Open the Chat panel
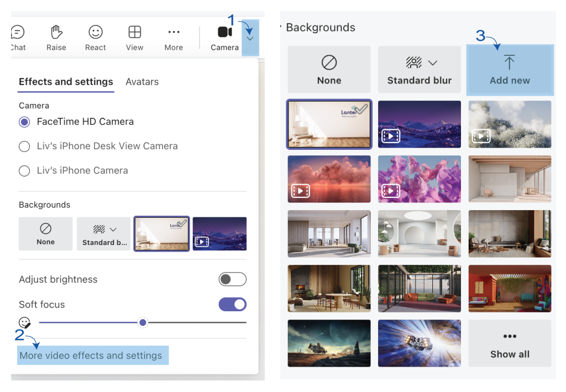Image resolution: width=566 pixels, height=392 pixels. [18, 38]
